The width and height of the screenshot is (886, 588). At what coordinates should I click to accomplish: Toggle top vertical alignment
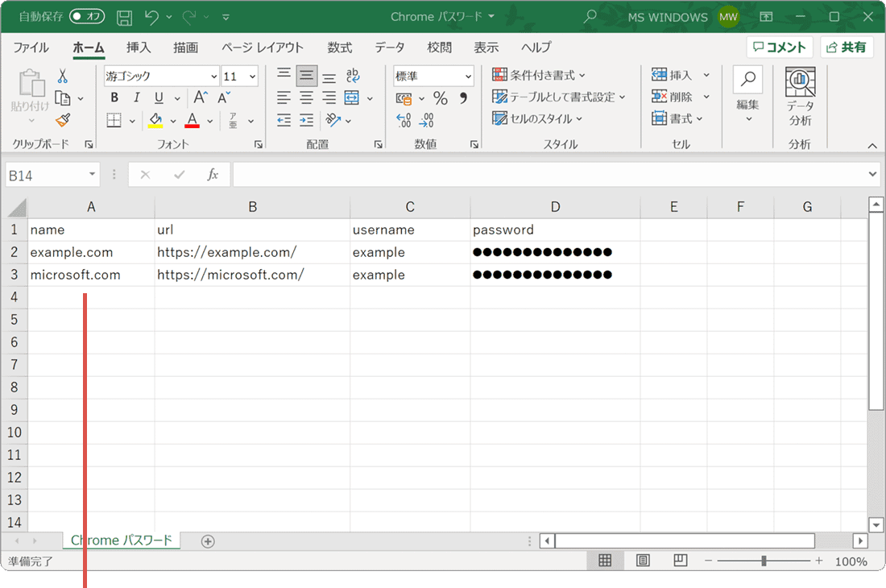[x=284, y=75]
